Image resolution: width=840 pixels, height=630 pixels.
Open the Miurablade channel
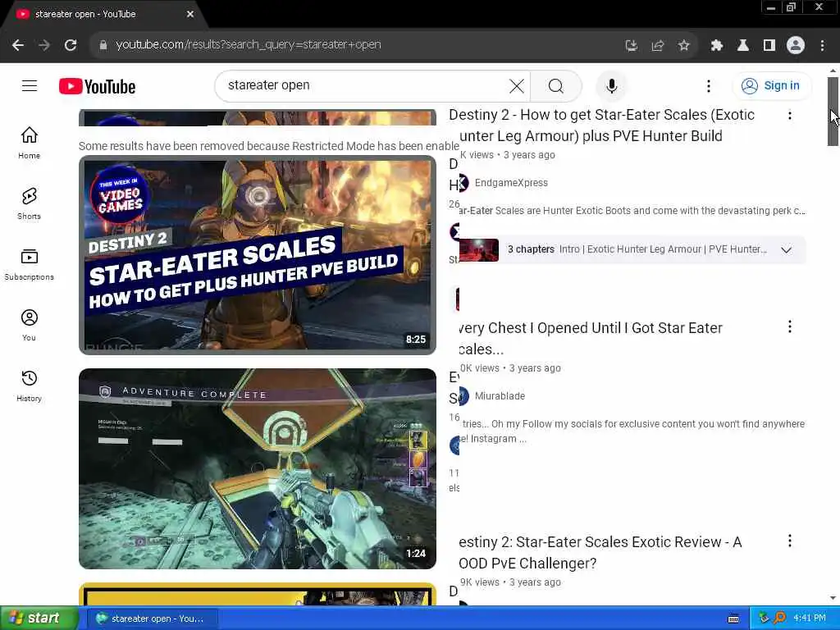(500, 396)
